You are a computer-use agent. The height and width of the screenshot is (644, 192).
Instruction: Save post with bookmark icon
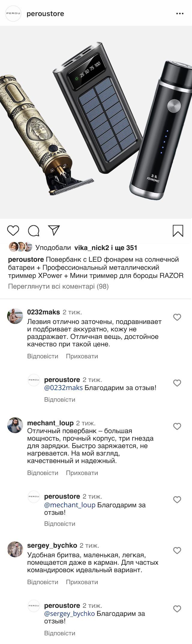[x=178, y=231]
